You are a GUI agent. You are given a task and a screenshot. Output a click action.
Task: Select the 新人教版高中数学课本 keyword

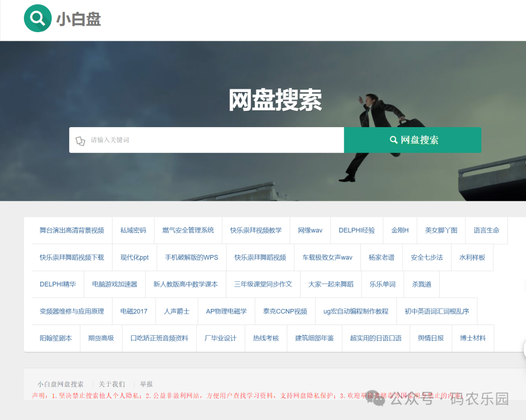(x=186, y=284)
